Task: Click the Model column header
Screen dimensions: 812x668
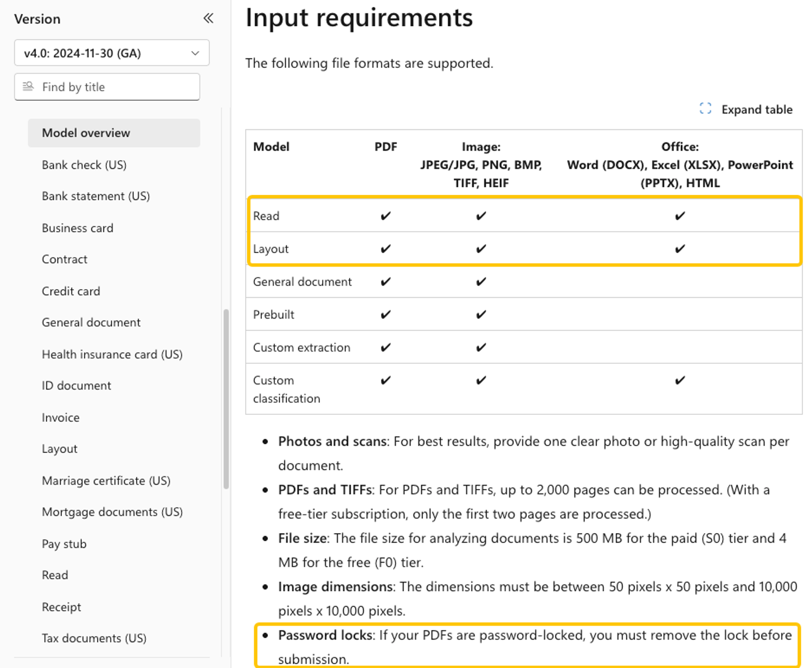Action: click(x=272, y=147)
